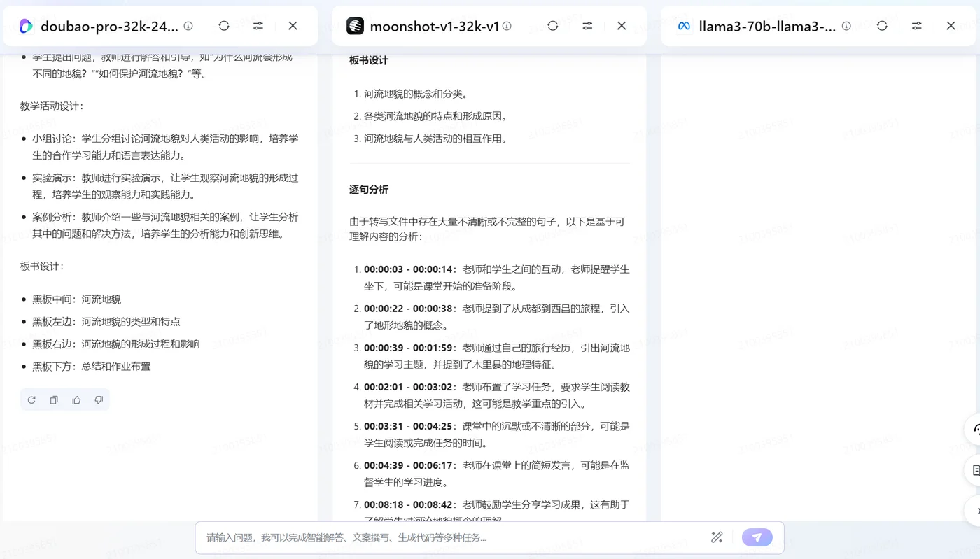Refresh the moonshot-v1-32k-v1 chat panel

coord(553,26)
